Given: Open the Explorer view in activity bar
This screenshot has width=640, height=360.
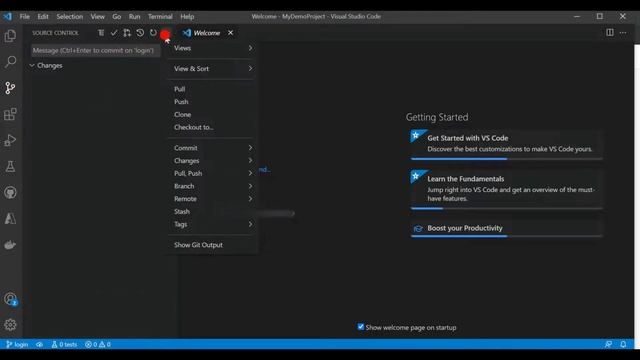Looking at the screenshot, I should (x=10, y=36).
